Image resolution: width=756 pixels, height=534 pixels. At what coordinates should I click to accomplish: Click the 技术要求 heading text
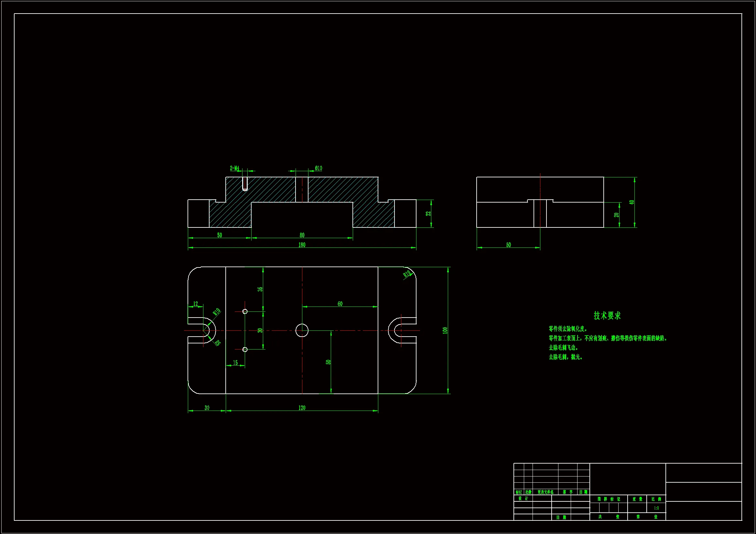point(607,316)
